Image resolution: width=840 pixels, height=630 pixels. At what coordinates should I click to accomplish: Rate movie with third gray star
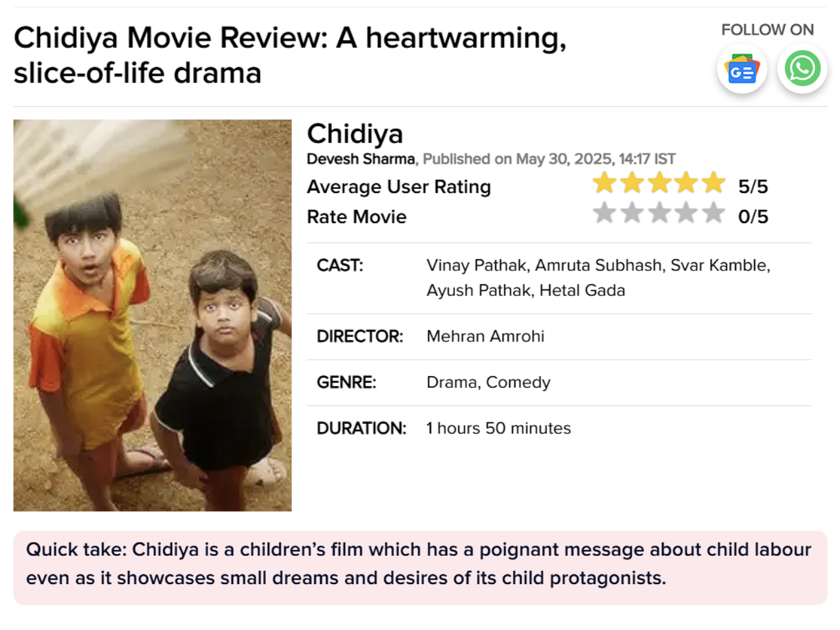[659, 213]
